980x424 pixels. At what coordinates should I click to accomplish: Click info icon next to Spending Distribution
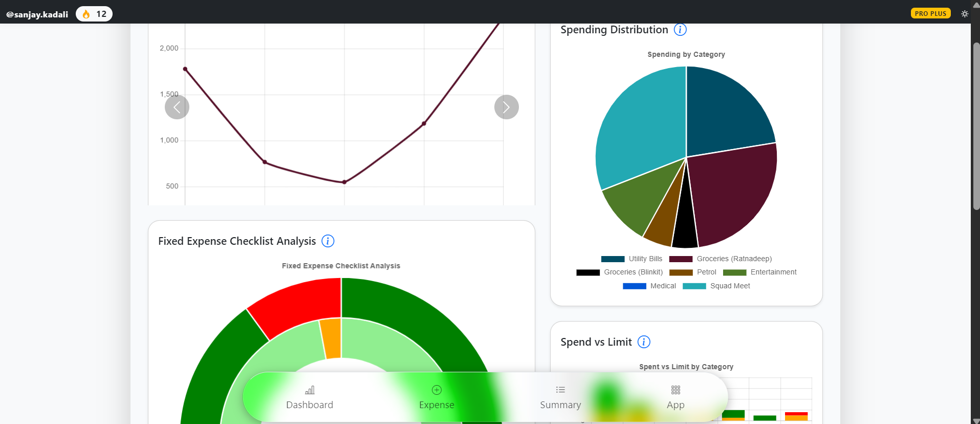[x=680, y=30]
